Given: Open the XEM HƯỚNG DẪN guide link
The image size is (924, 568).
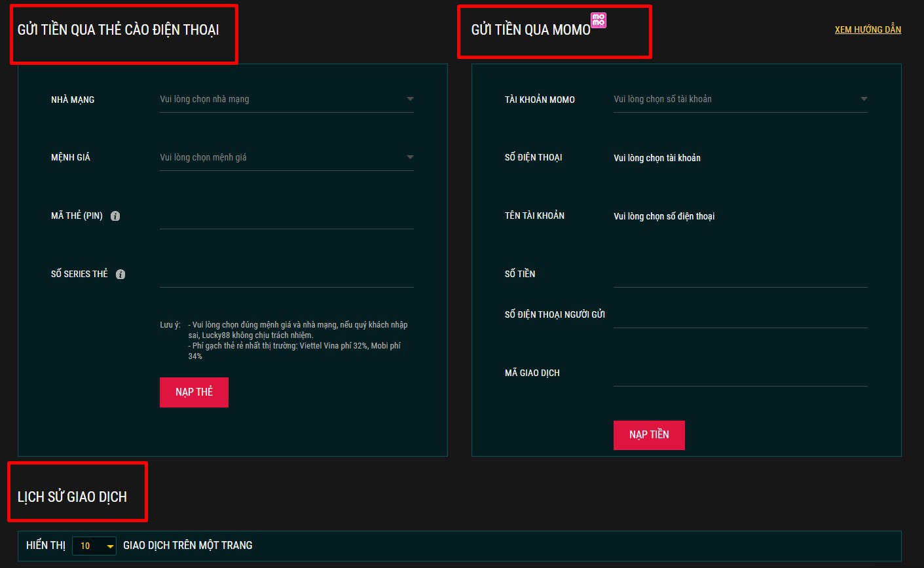Looking at the screenshot, I should point(868,29).
